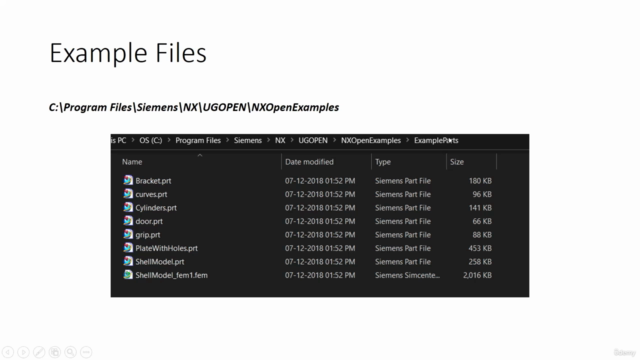Open the slideshow pen tool

pos(39,352)
